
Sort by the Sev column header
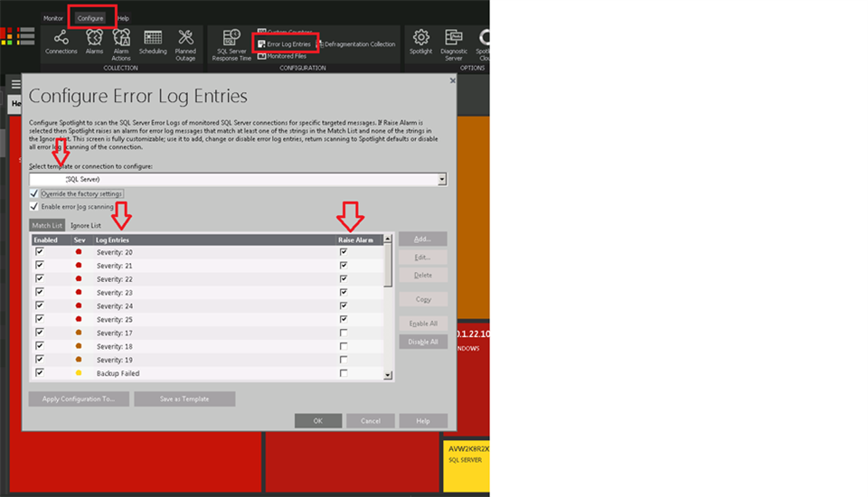tap(82, 239)
